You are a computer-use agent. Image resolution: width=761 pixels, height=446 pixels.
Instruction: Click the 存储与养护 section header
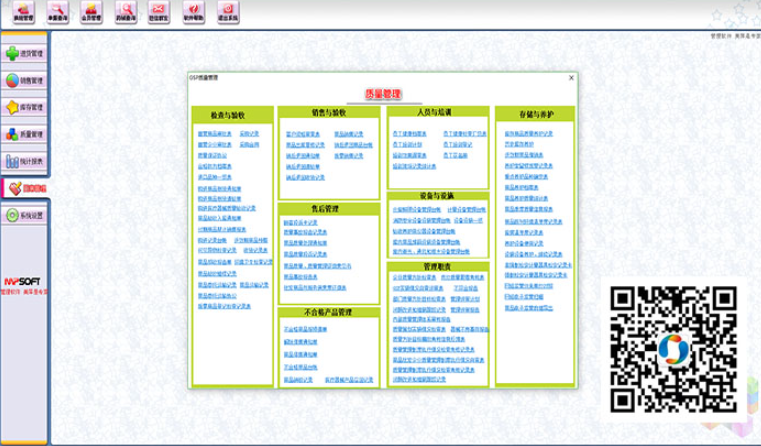(x=536, y=115)
